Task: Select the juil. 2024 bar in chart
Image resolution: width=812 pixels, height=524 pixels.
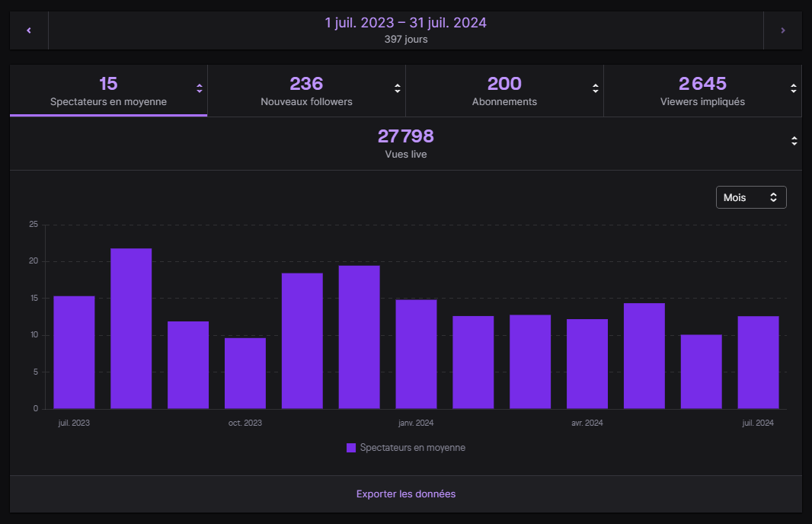Action: [x=758, y=363]
